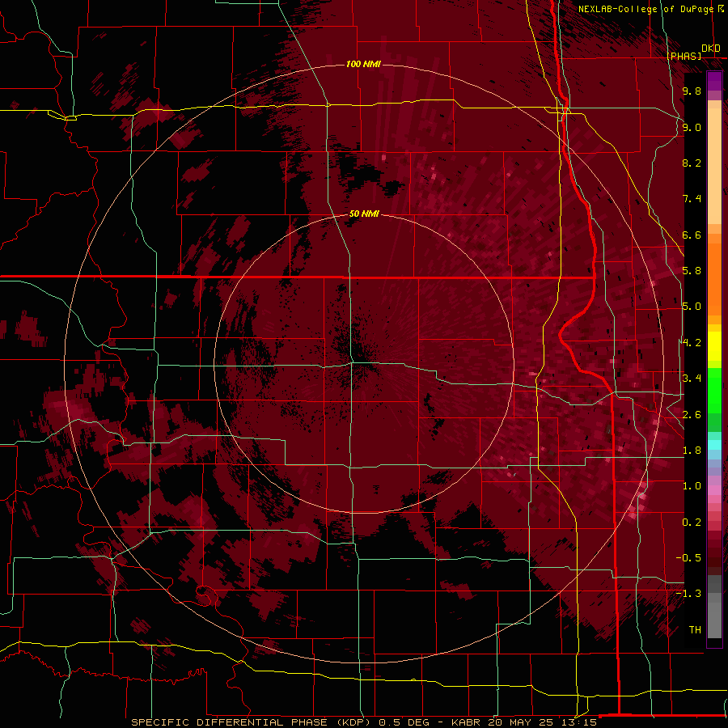728x728 pixels.
Task: Select the 1.0 legend value
Action: 692,486
